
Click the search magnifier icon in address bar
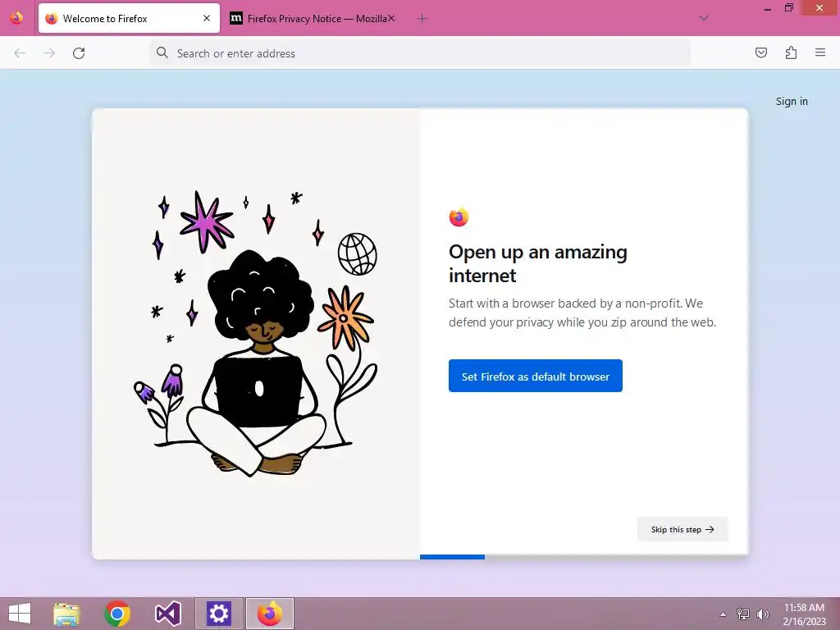pyautogui.click(x=162, y=52)
